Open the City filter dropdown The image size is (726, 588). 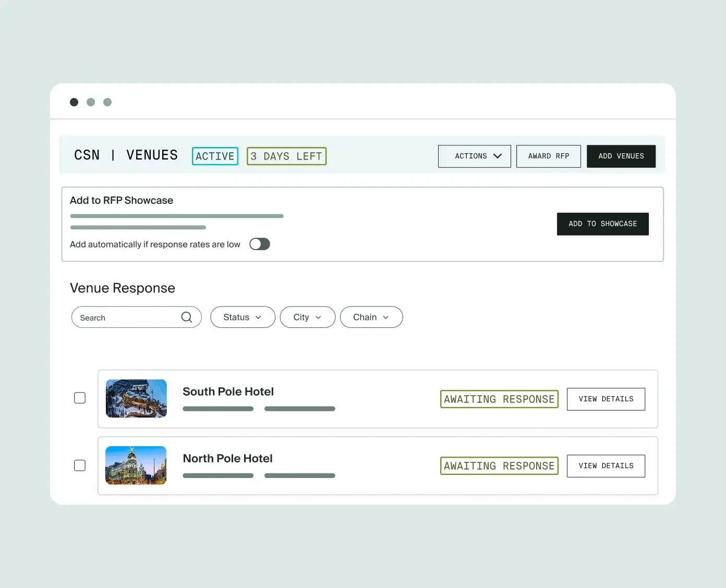click(308, 317)
